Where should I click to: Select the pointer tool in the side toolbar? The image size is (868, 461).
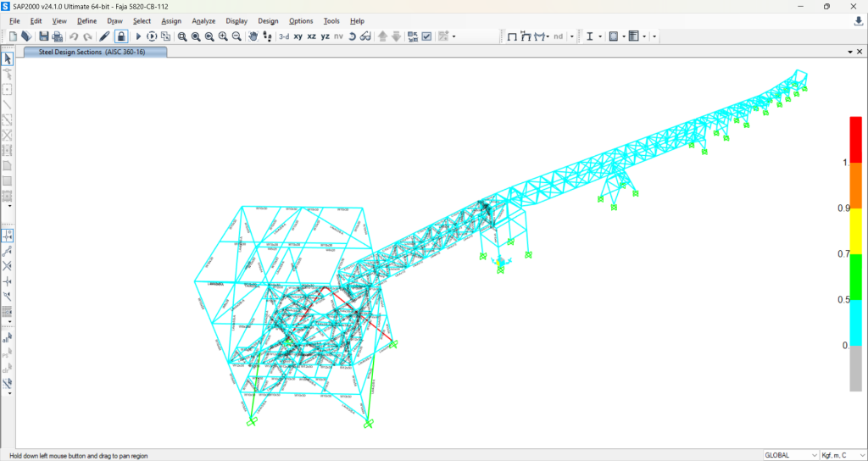click(8, 59)
